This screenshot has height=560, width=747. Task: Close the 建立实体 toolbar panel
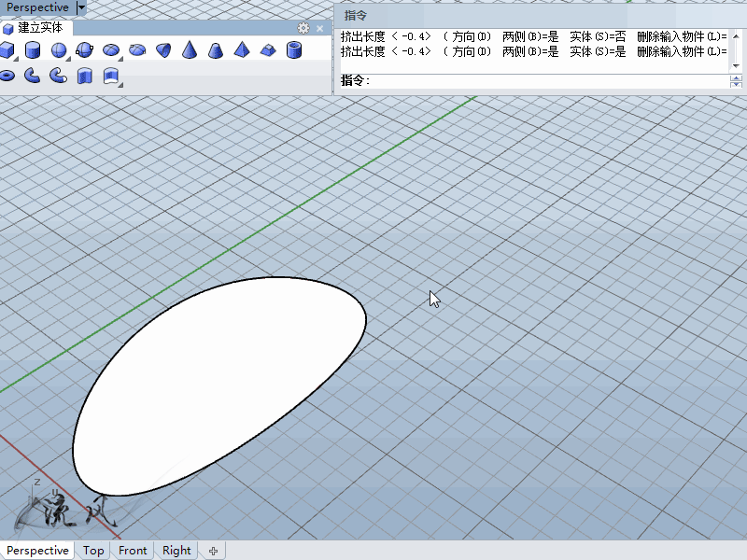(x=319, y=29)
